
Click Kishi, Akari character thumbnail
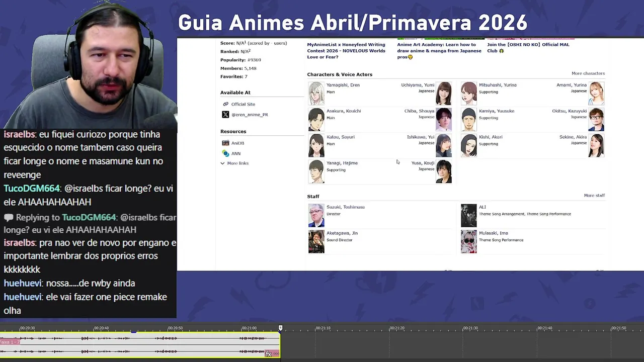click(x=468, y=146)
